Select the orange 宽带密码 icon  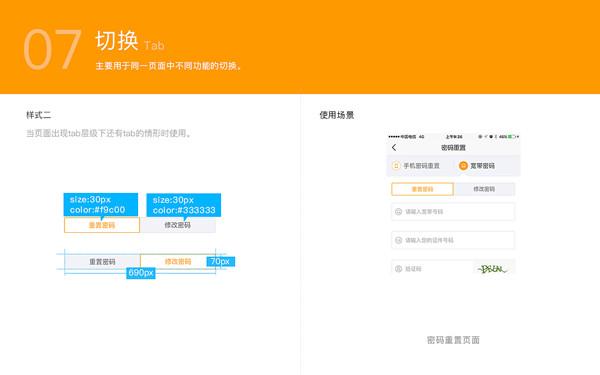click(x=463, y=166)
